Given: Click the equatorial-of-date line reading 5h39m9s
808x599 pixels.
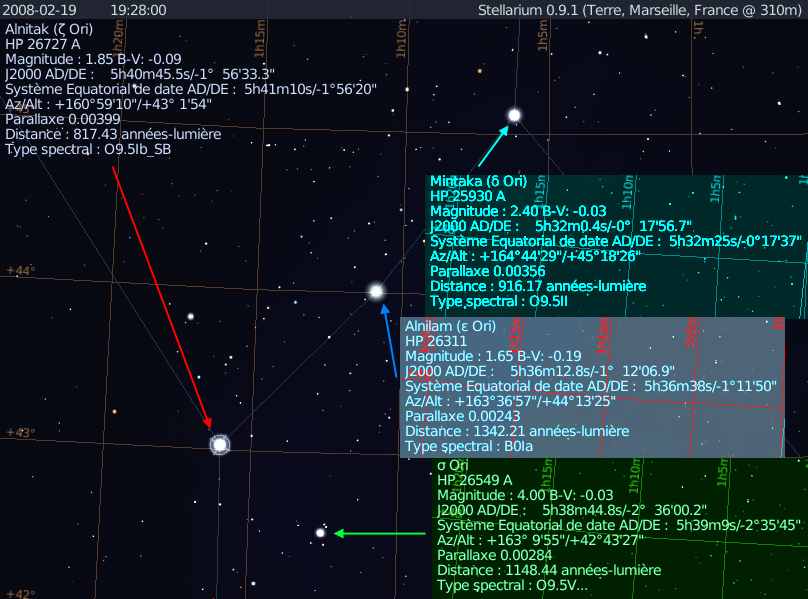Looking at the screenshot, I should (619, 525).
